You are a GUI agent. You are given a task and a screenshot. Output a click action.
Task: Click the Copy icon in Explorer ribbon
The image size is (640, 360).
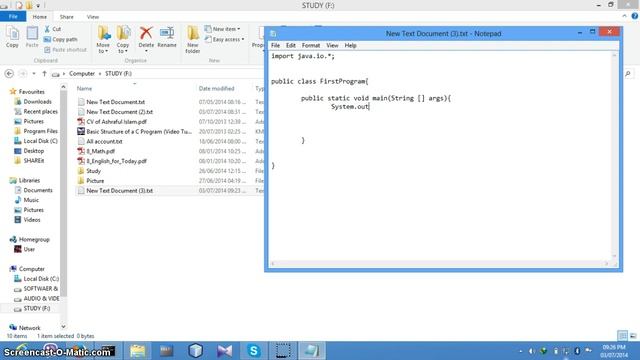12,37
